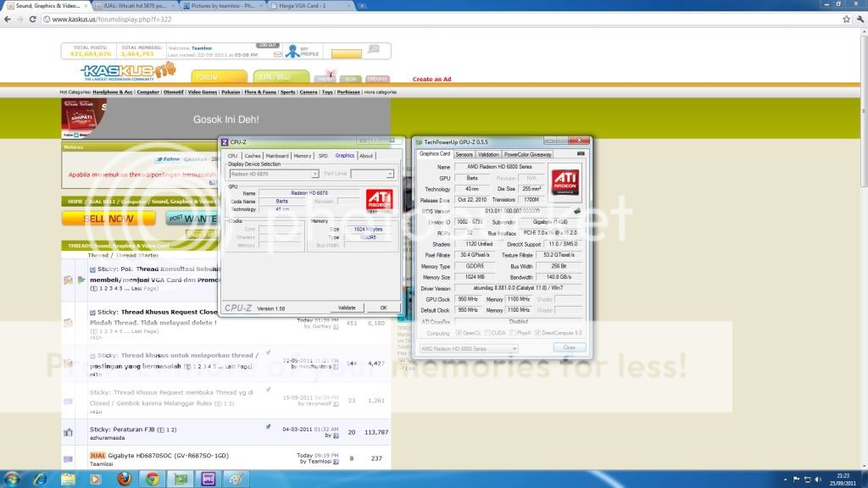The image size is (868, 488).
Task: Click the simPATI 'Gosok Ini Deh!' banner
Action: [225, 119]
